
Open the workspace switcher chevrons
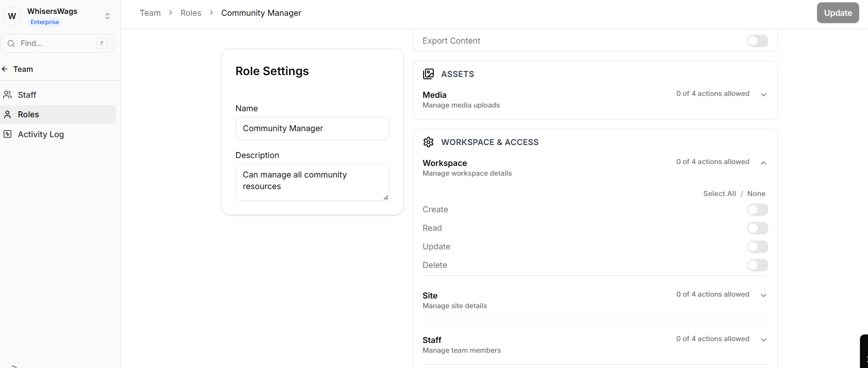(x=107, y=16)
